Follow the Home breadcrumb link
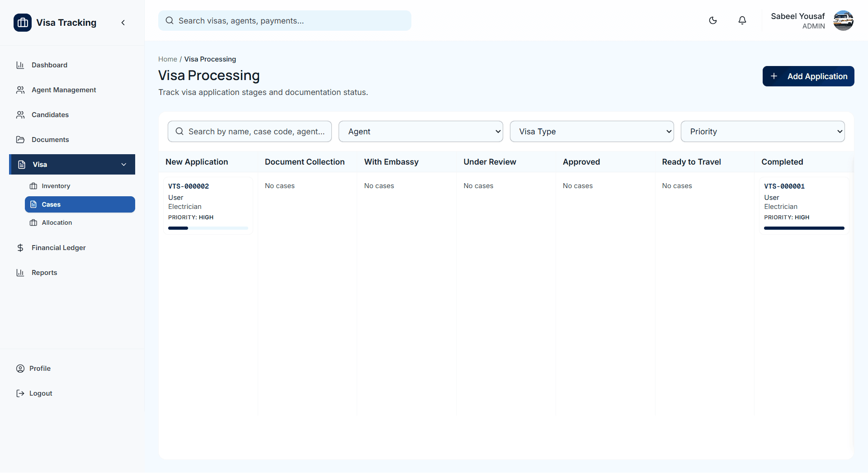This screenshot has height=473, width=868. tap(168, 59)
